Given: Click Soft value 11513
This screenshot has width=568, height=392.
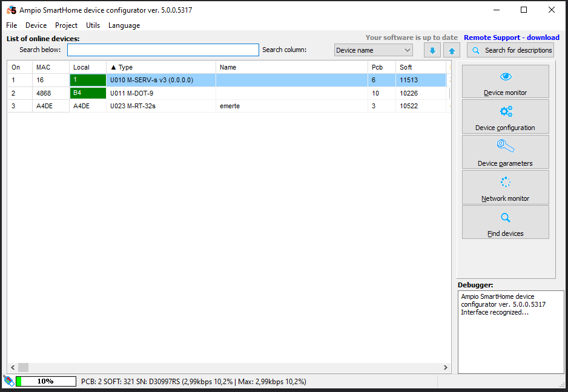Looking at the screenshot, I should click(409, 80).
